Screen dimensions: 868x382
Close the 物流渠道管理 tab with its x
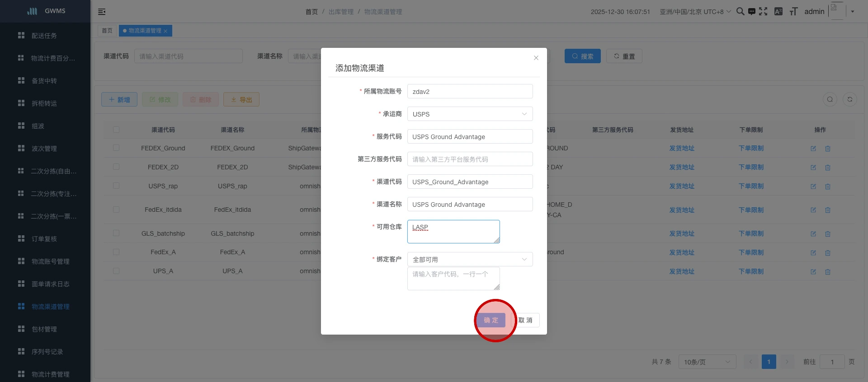click(165, 31)
